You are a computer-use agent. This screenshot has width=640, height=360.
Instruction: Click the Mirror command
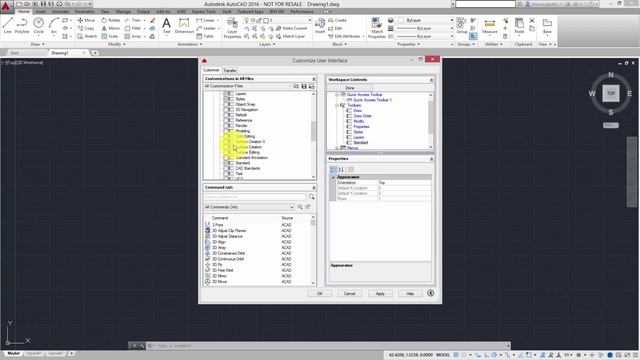tap(111, 28)
